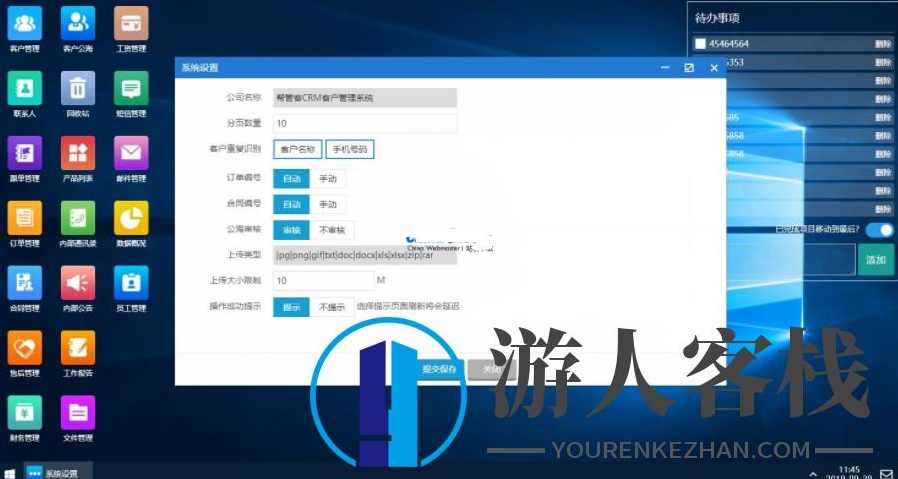Image resolution: width=898 pixels, height=479 pixels.
Task: Toggle the 手机号码 duplicate-check option
Action: tap(350, 149)
